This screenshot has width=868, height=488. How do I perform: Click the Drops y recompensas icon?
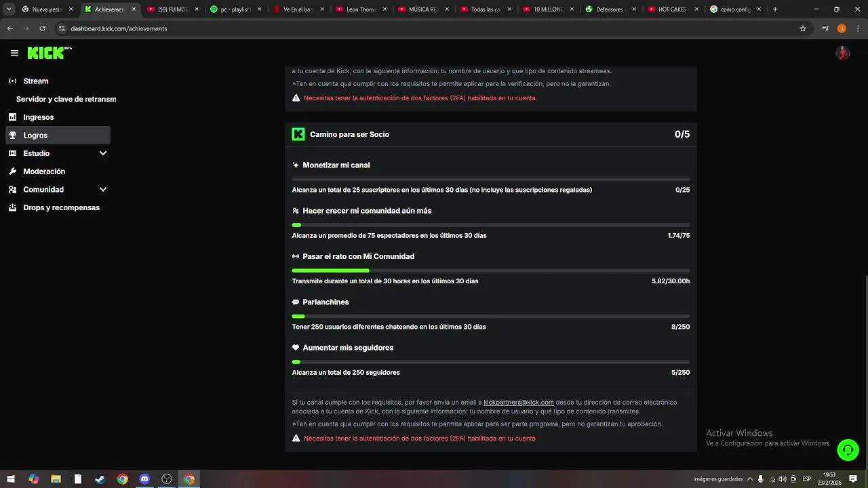click(x=12, y=207)
